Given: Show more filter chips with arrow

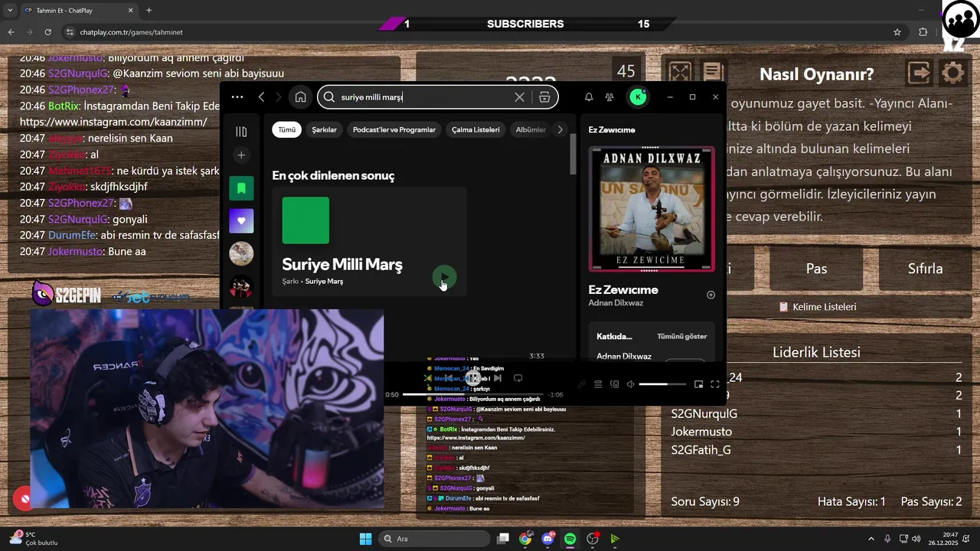Looking at the screenshot, I should click(560, 130).
